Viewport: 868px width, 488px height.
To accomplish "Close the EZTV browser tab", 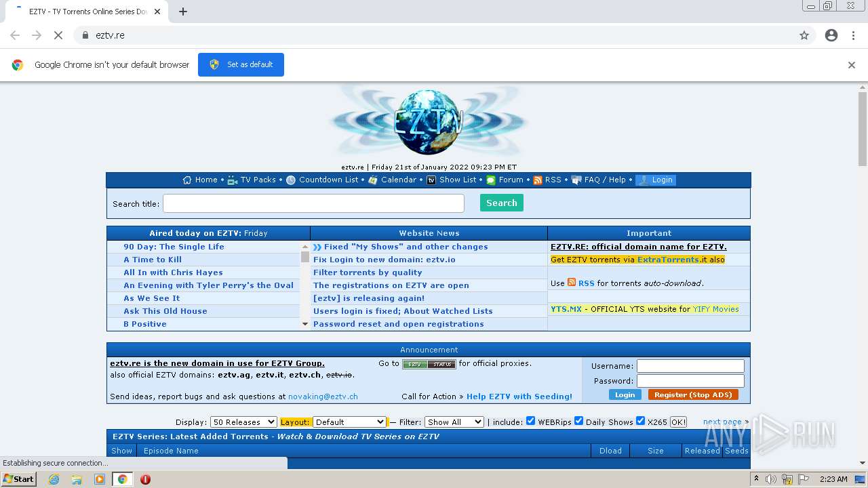I will tap(158, 12).
